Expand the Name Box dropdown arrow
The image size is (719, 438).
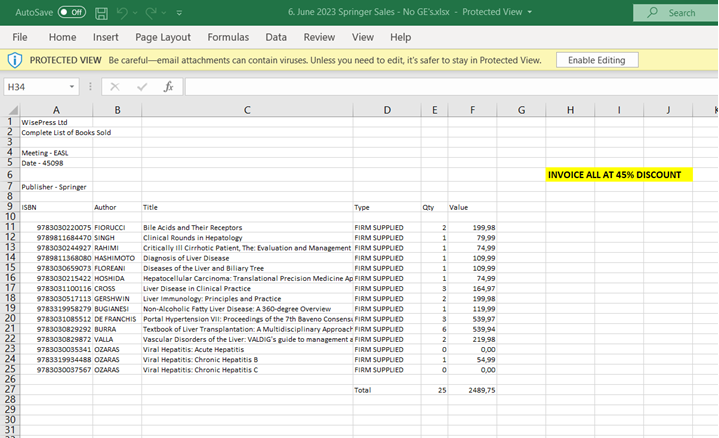72,87
